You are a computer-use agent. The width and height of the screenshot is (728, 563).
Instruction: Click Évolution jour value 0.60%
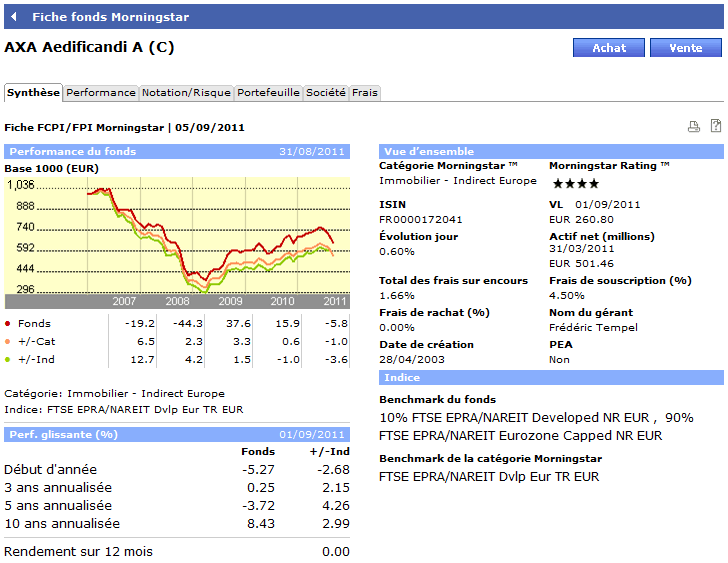tap(397, 252)
